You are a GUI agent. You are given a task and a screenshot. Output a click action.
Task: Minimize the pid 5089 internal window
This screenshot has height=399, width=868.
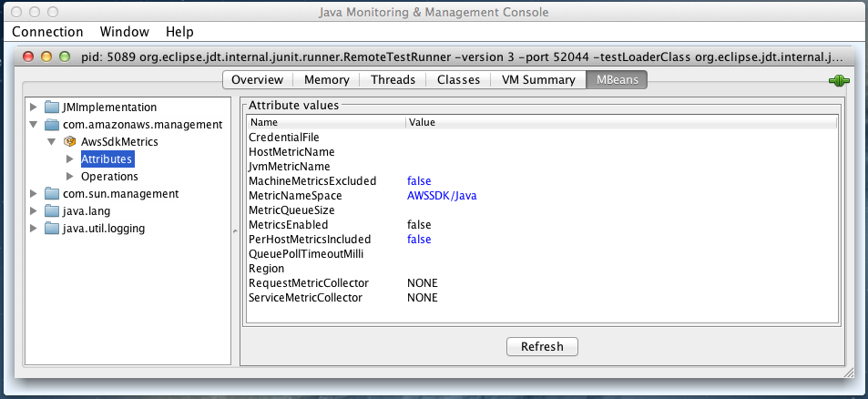coord(46,56)
